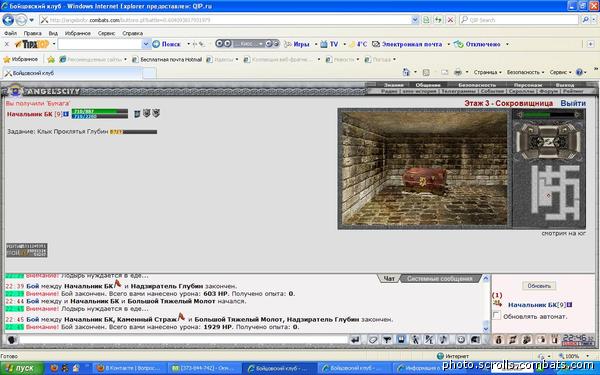Expand the Страница dropdown in the command bar
600x375 pixels.
tap(488, 72)
